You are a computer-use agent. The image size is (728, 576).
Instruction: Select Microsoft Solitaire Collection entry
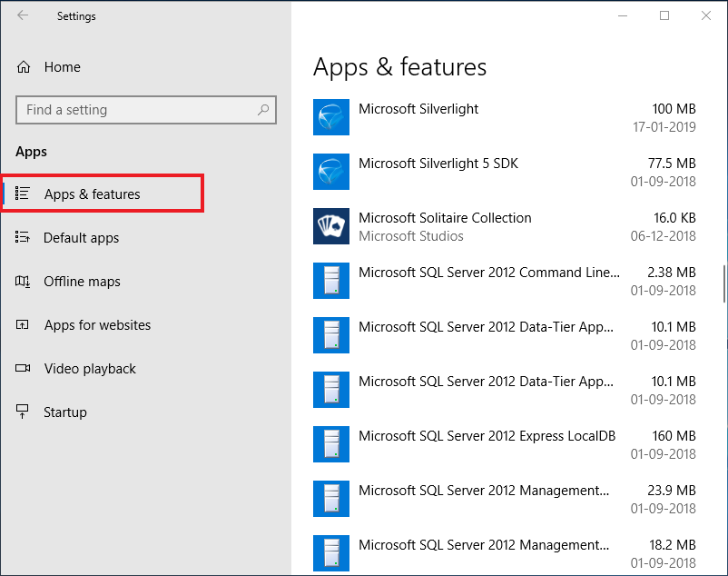(x=505, y=226)
